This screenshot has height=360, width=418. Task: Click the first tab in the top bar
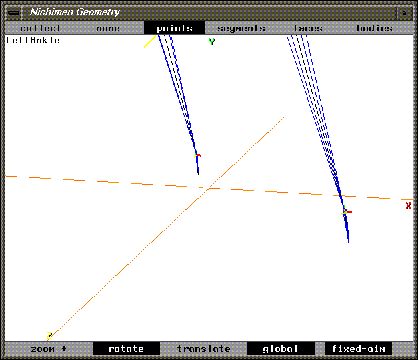coord(40,28)
